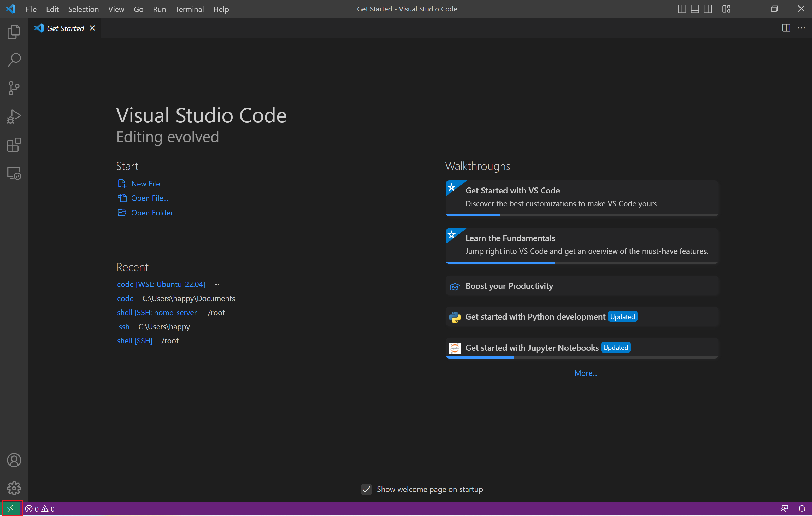Select the Get Started tab
Image resolution: width=812 pixels, height=516 pixels.
pos(65,28)
